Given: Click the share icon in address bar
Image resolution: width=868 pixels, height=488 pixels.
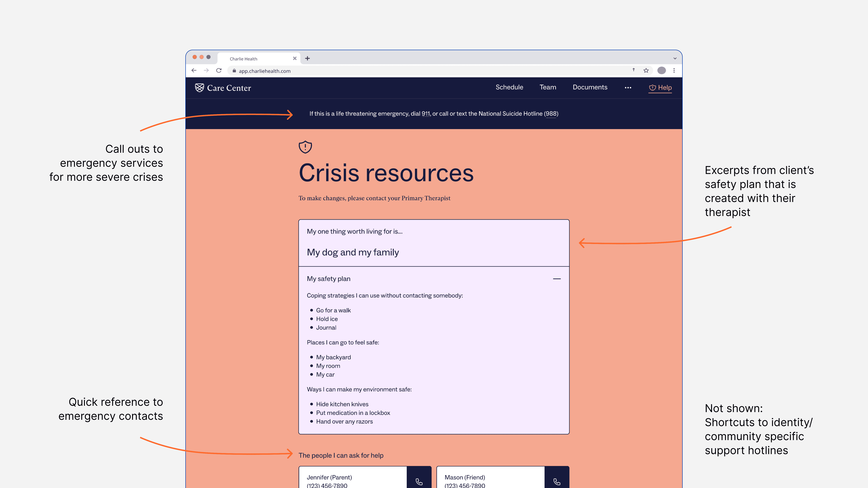Looking at the screenshot, I should 634,70.
